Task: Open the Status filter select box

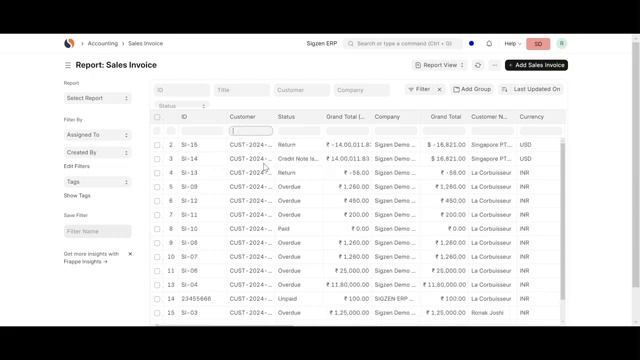Action: click(x=182, y=106)
